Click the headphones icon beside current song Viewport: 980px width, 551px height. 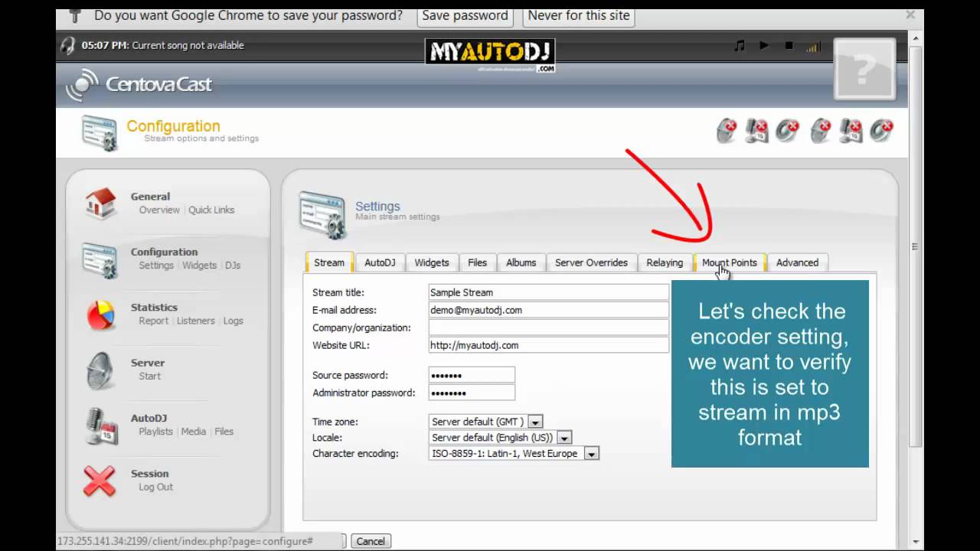[x=69, y=45]
